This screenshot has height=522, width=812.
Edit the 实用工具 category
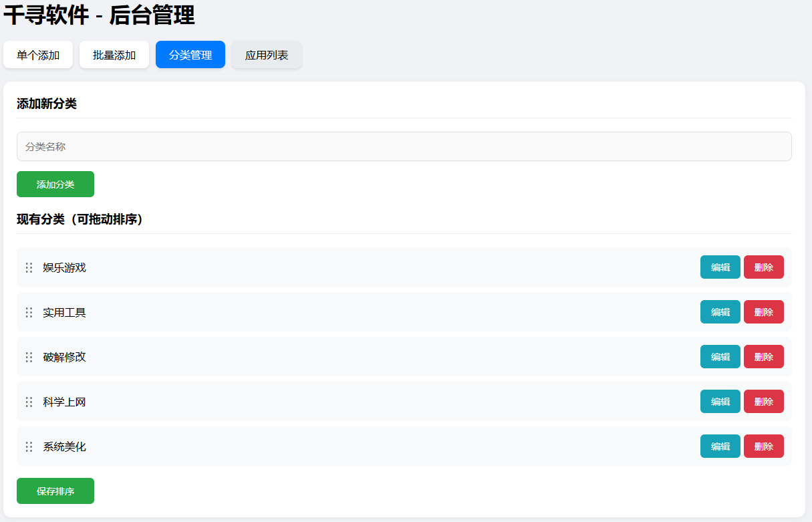[720, 311]
